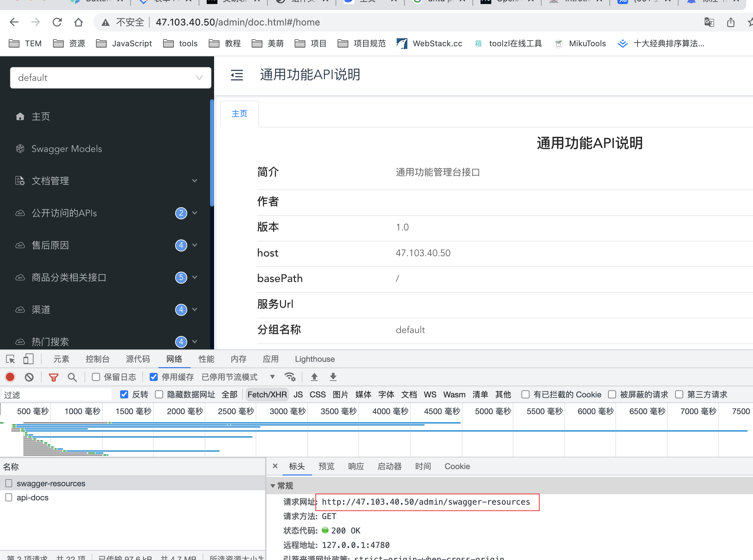Toggle the network filter funnel icon
753x560 pixels.
tap(54, 377)
